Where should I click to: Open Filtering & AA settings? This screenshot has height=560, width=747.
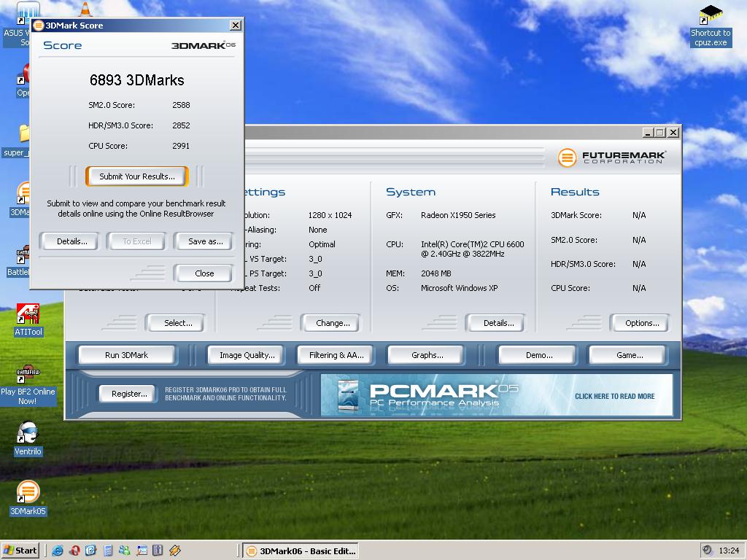[336, 355]
